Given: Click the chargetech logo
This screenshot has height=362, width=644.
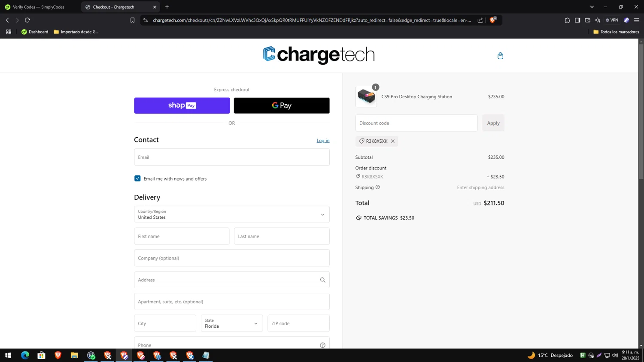Looking at the screenshot, I should (319, 55).
